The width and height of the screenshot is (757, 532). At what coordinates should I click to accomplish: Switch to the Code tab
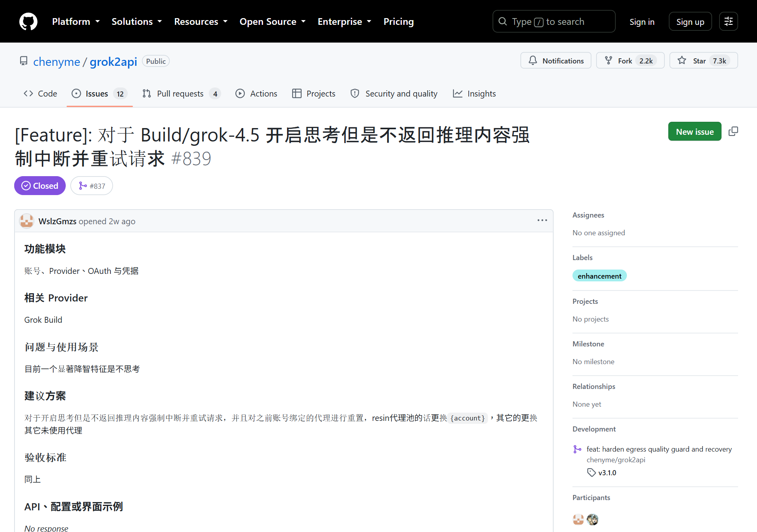(x=40, y=93)
